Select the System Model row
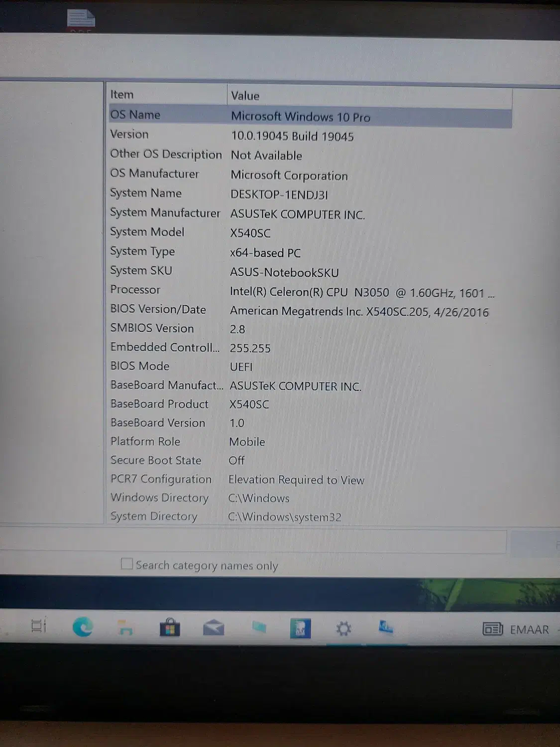 click(x=310, y=233)
